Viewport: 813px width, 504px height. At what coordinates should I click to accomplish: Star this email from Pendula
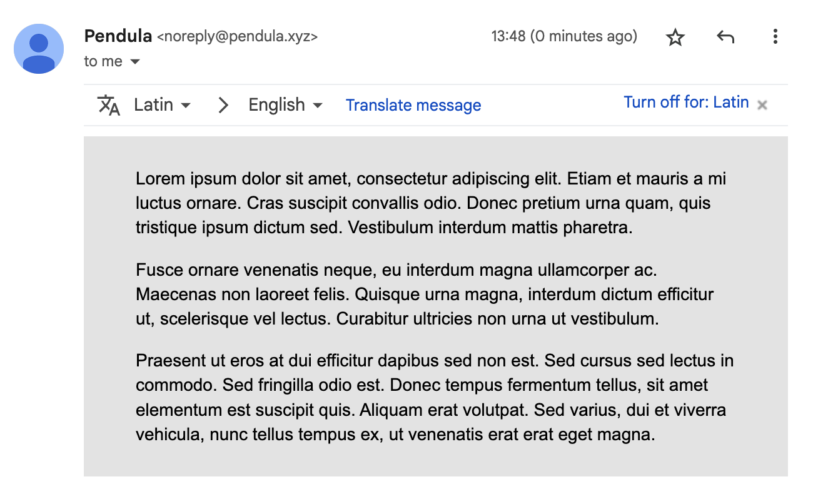pyautogui.click(x=675, y=38)
